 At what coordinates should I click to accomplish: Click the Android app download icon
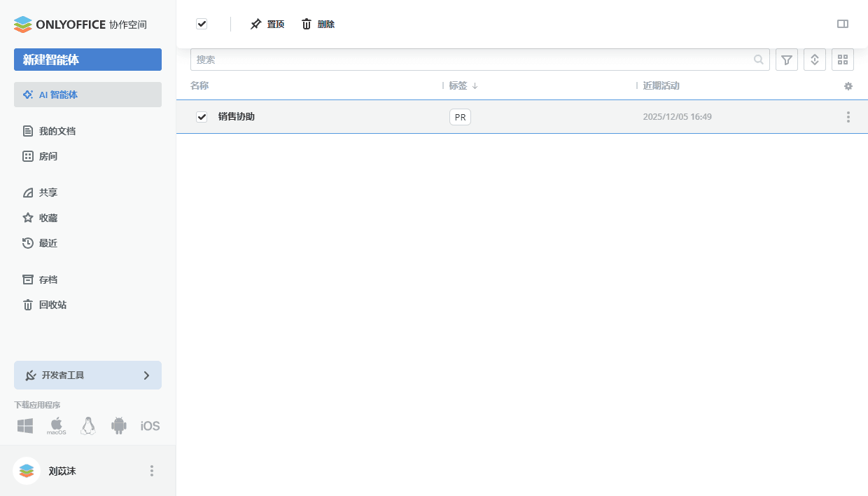[118, 425]
